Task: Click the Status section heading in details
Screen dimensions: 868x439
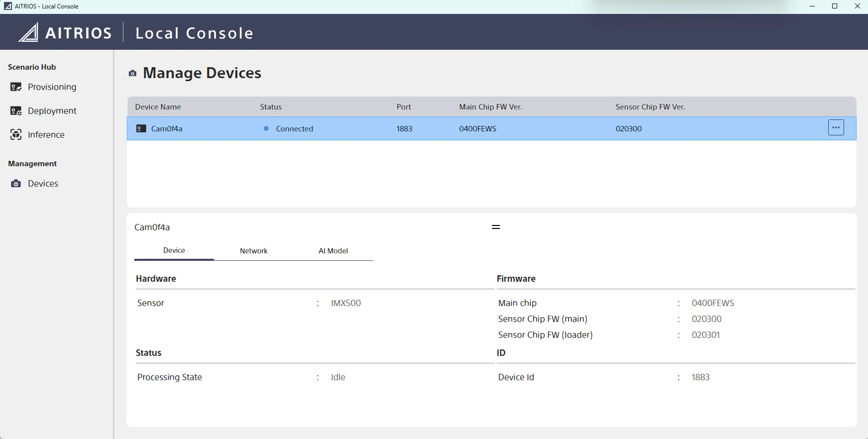Action: (x=149, y=353)
